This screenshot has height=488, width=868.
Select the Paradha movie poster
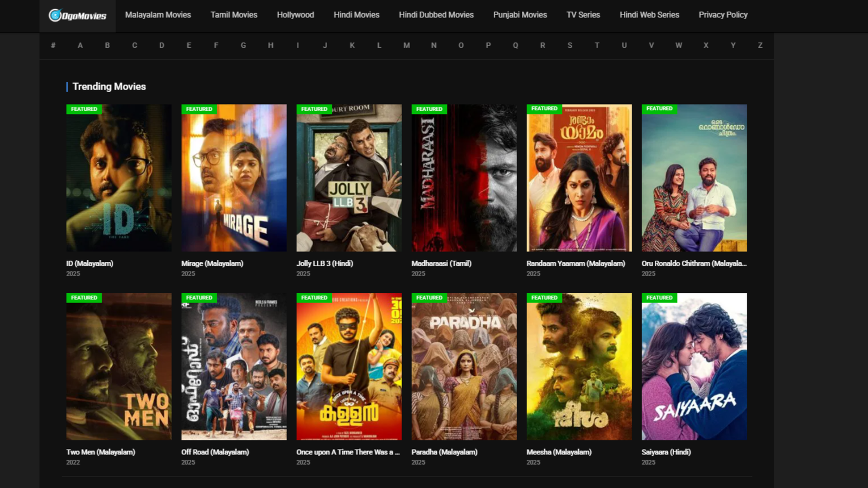click(x=464, y=367)
